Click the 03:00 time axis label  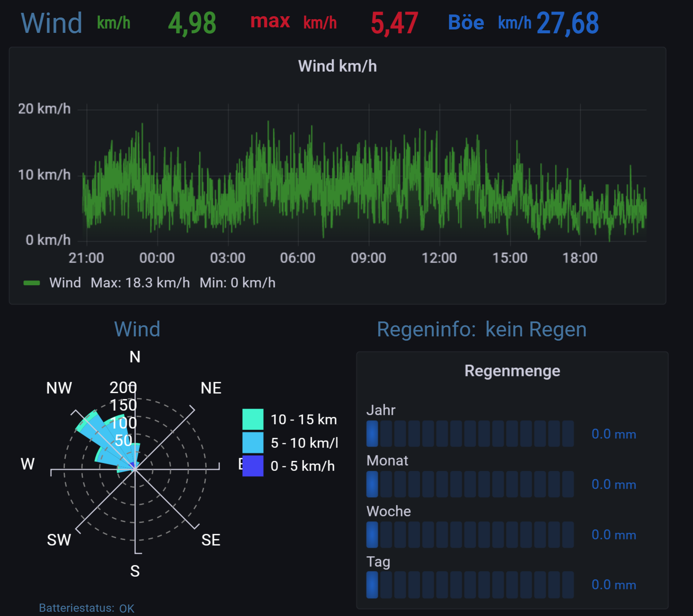point(228,258)
